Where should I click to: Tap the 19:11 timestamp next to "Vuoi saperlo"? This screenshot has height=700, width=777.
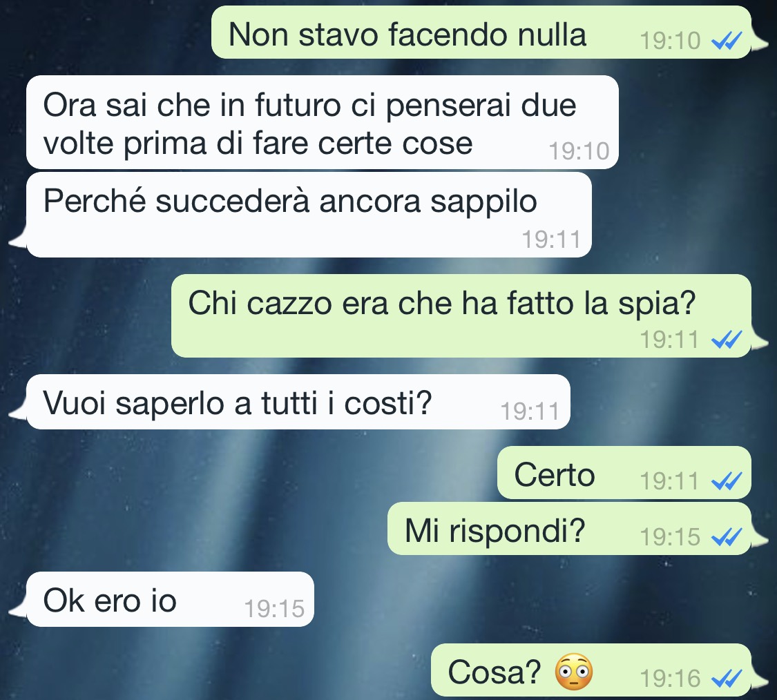[530, 411]
